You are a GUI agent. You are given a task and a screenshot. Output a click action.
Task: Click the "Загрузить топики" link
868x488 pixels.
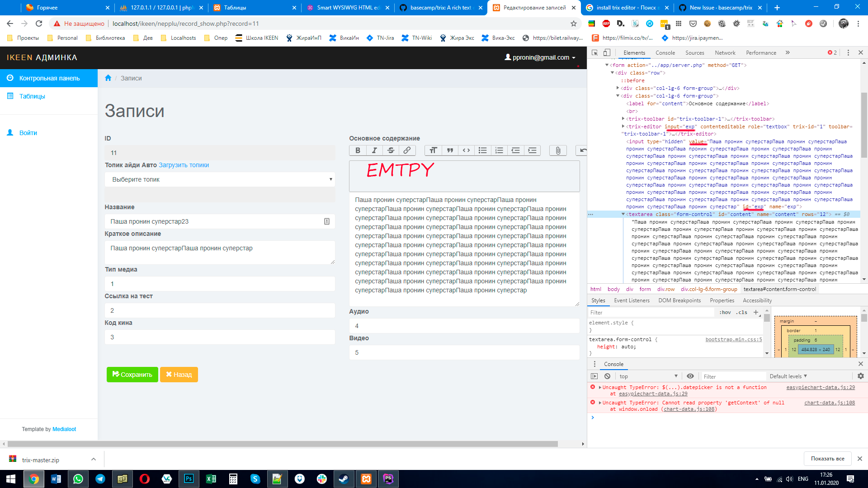[x=184, y=165]
